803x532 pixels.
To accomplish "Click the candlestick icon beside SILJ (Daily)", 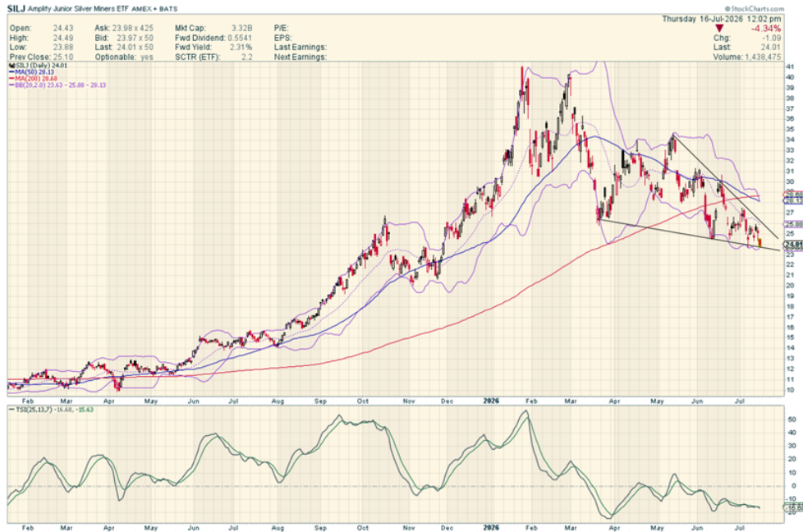I will 11,66.
